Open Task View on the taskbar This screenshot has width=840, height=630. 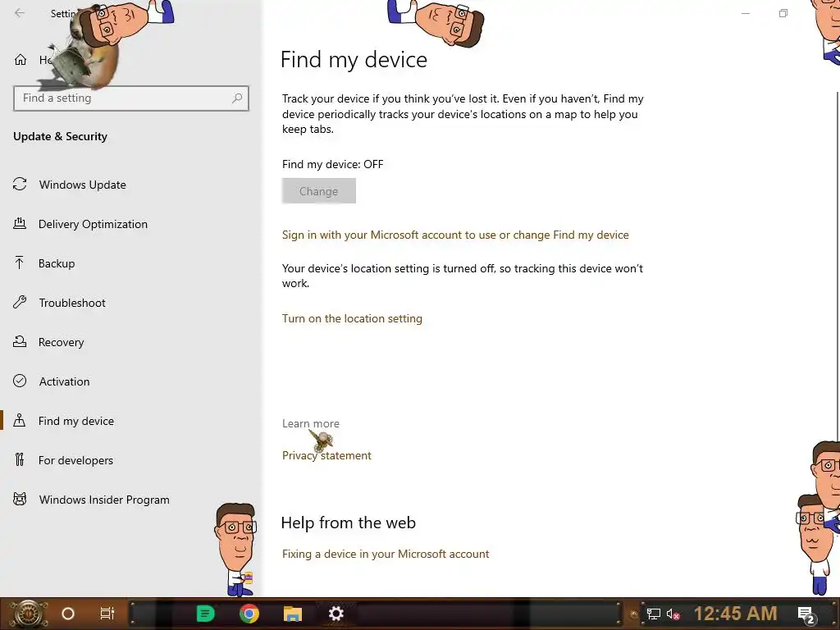click(x=107, y=614)
